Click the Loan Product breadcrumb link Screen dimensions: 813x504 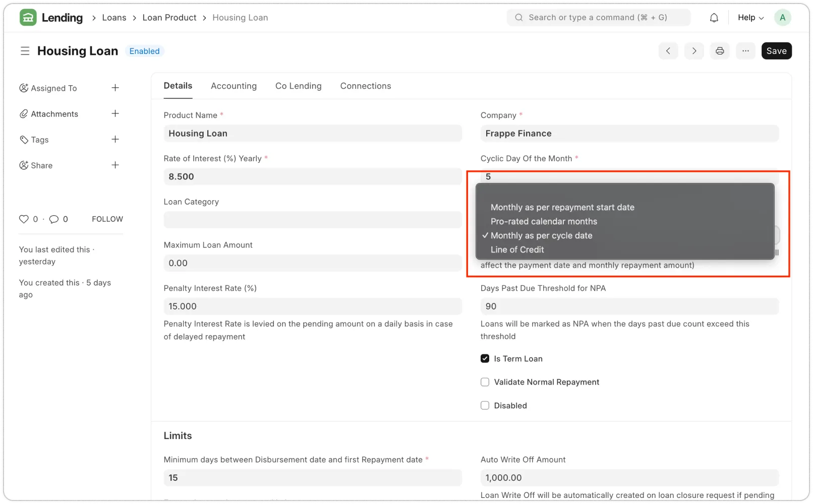coord(169,18)
